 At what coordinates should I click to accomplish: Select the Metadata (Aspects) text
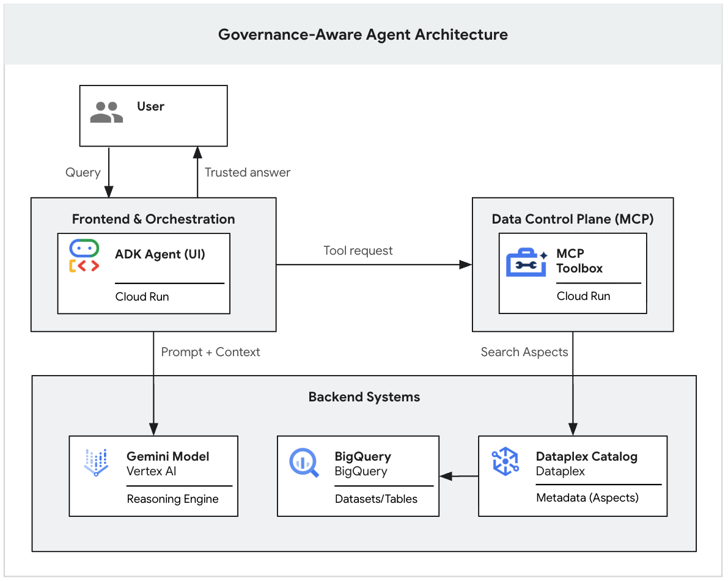[x=587, y=498]
